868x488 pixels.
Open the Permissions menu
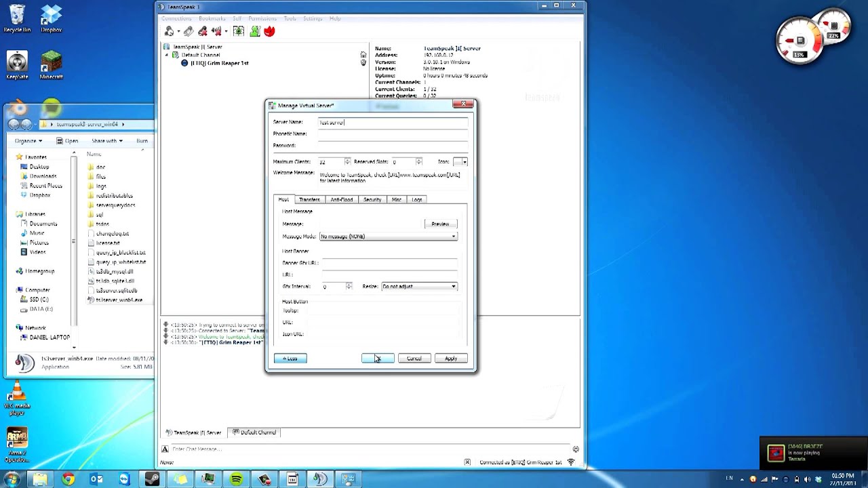(262, 18)
